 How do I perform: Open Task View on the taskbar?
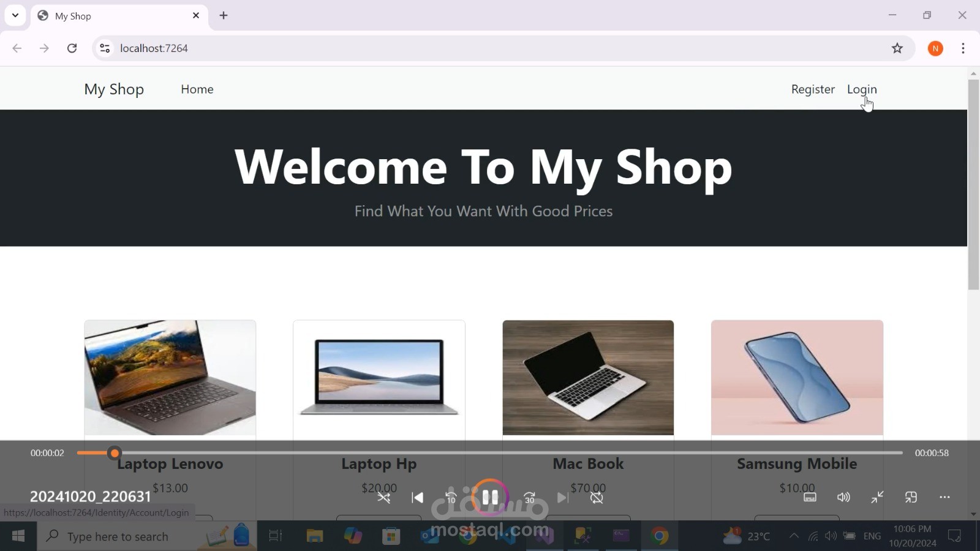tap(276, 536)
